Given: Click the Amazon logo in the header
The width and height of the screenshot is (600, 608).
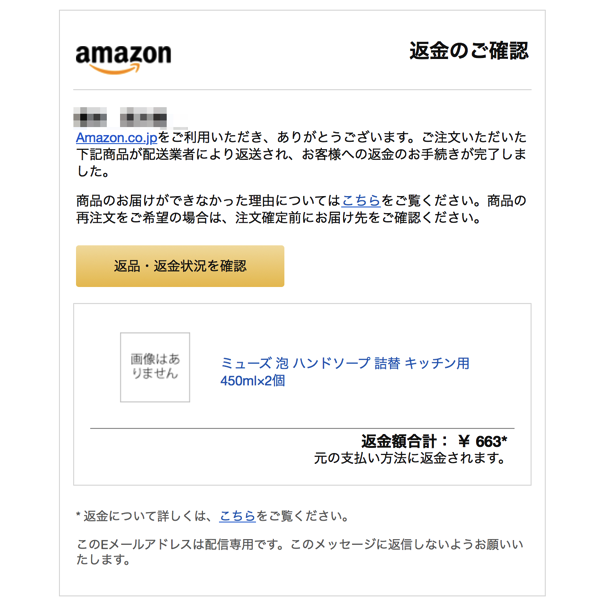Looking at the screenshot, I should pos(123,59).
